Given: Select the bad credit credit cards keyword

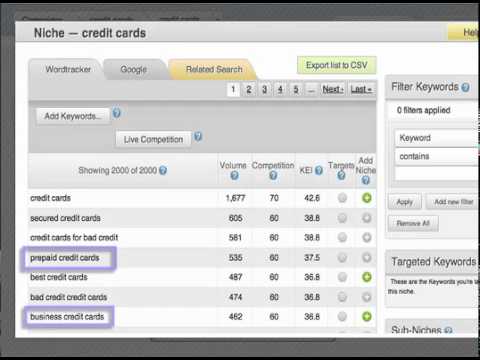Looking at the screenshot, I should coord(68,297).
